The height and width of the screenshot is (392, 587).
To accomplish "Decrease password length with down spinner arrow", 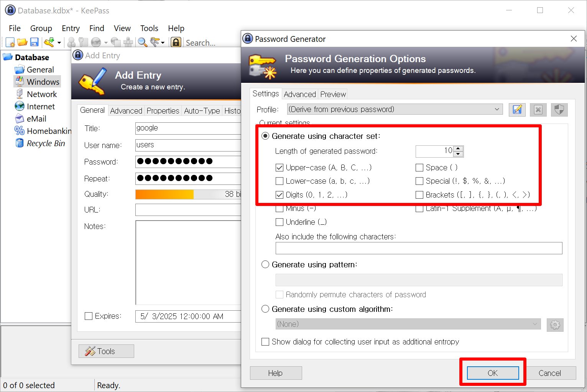I will pos(458,154).
